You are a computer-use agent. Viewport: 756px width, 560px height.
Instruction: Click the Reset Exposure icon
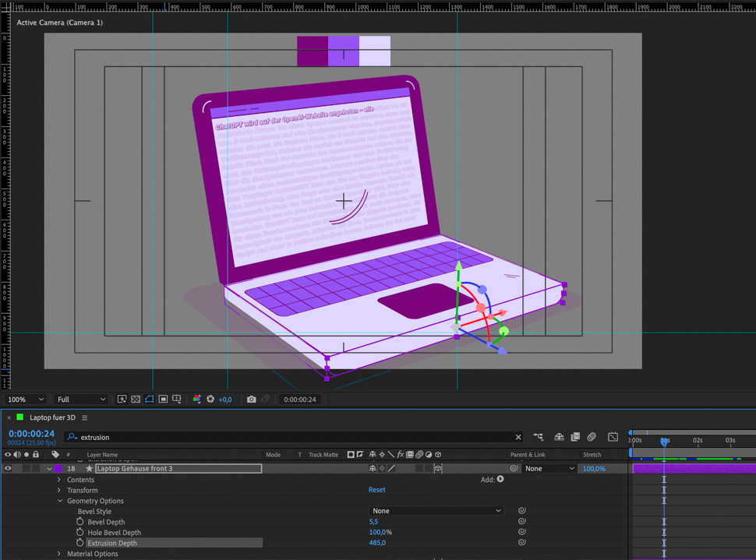coord(210,400)
